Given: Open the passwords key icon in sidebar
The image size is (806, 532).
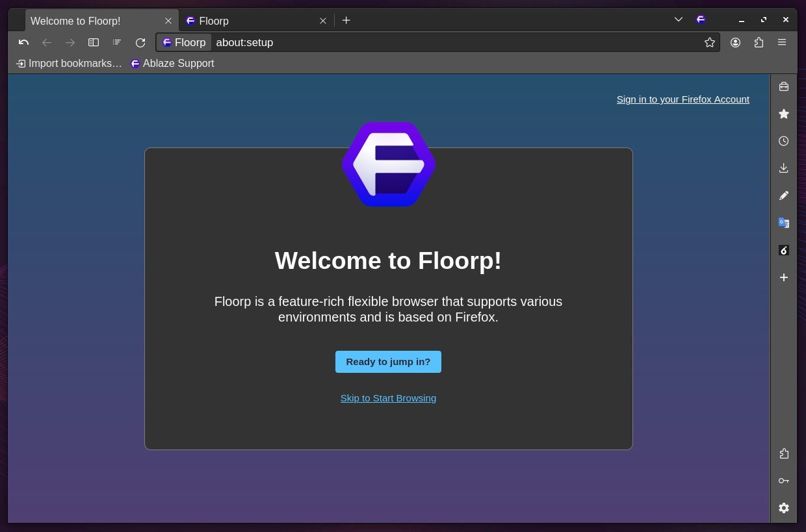Looking at the screenshot, I should point(783,481).
